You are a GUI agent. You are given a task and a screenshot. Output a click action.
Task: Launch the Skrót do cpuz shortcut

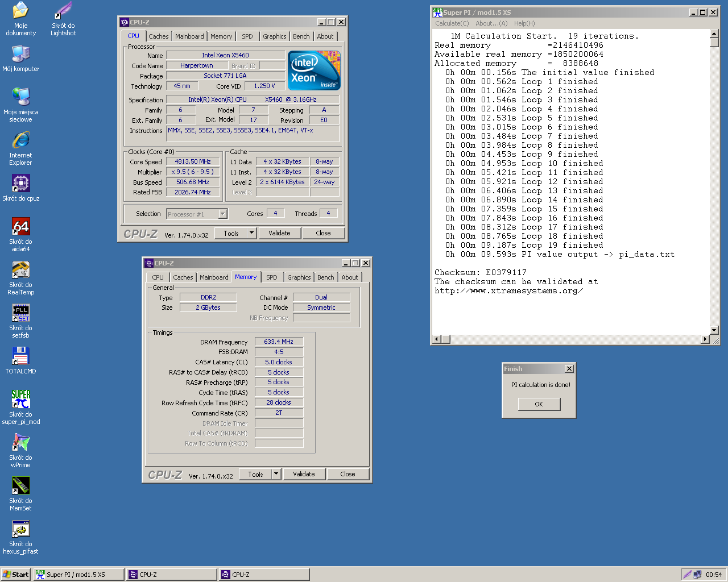20,183
